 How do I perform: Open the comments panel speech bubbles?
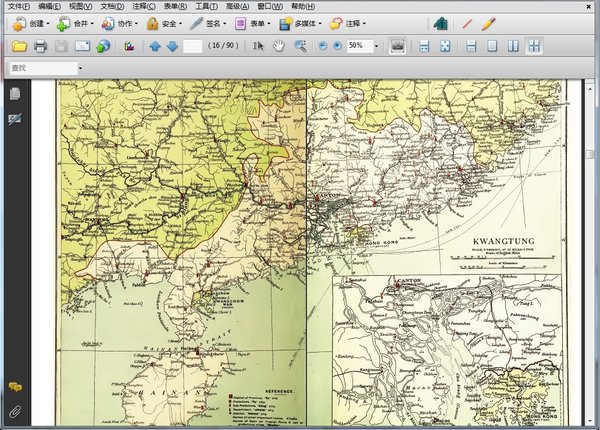click(x=15, y=387)
